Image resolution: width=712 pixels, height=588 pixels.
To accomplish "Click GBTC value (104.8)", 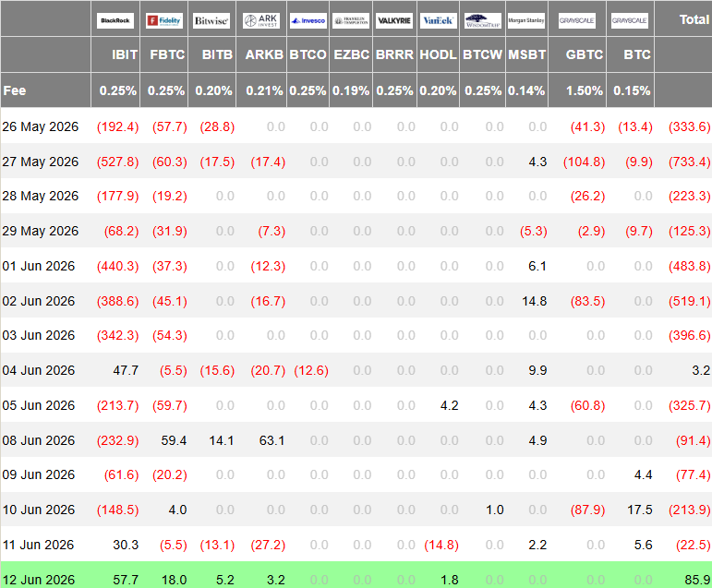I will 584,162.
